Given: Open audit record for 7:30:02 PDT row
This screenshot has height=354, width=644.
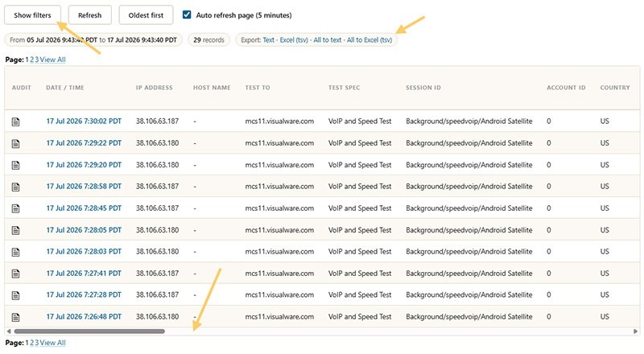Looking at the screenshot, I should (x=15, y=121).
